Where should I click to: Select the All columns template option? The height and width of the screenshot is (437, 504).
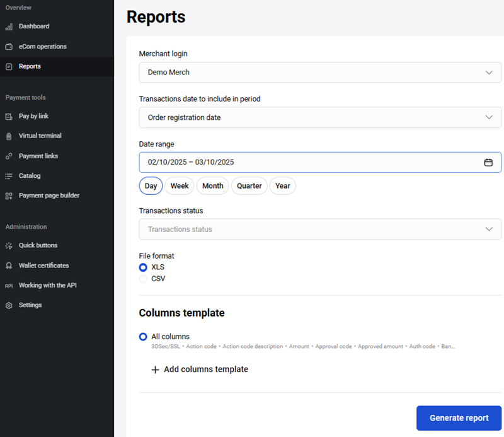pos(143,337)
